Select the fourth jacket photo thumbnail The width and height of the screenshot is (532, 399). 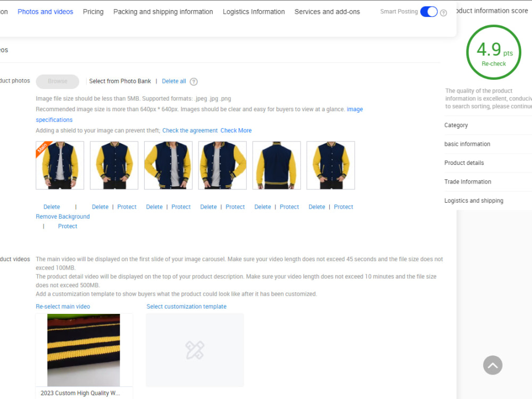(222, 165)
